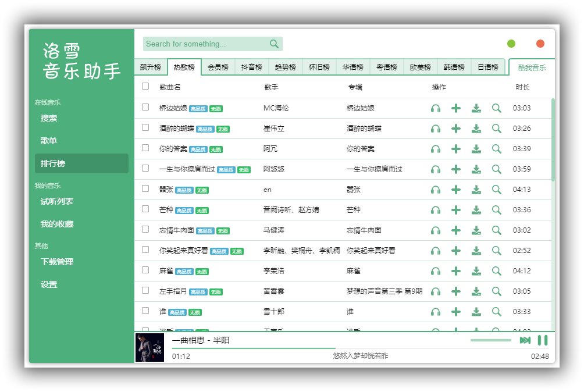Adjust the volume slider in the player bar
Viewport: 584px width, 392px height.
coord(490,340)
